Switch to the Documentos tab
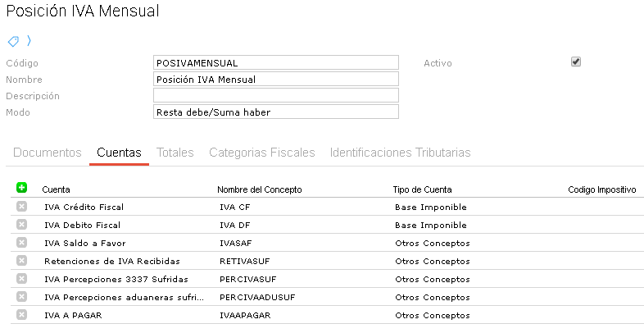Viewport: 644px width, 333px height. tap(48, 153)
